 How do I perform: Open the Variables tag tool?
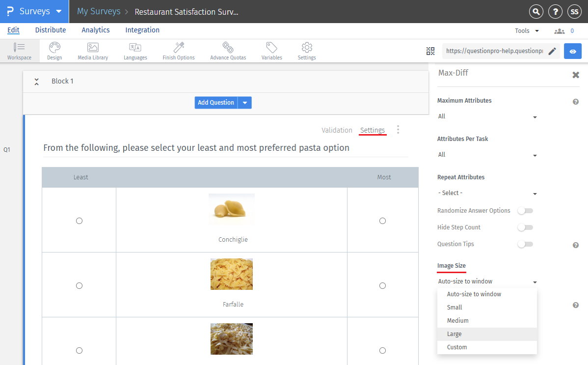pos(271,51)
